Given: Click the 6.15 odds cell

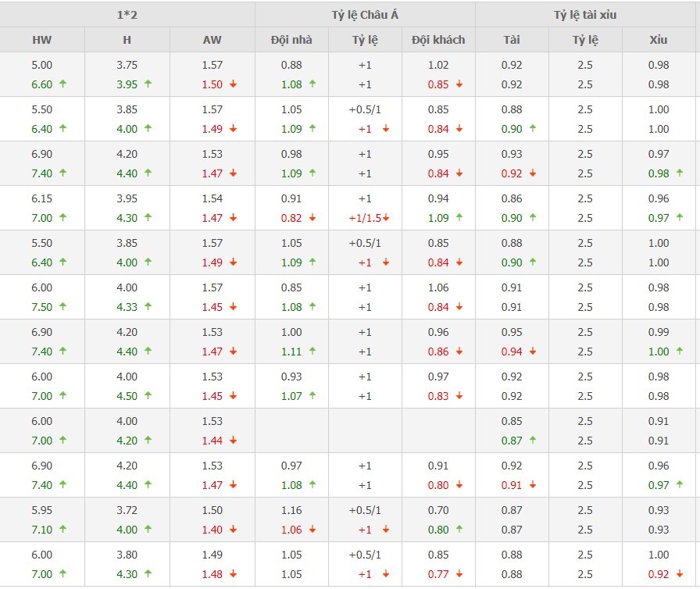Looking at the screenshot, I should pos(42,198).
